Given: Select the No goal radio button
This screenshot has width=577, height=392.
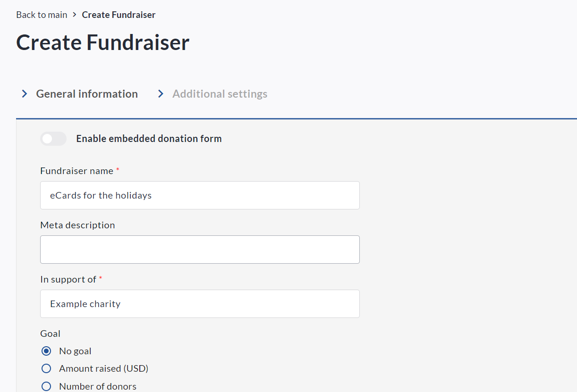Looking at the screenshot, I should pyautogui.click(x=46, y=351).
